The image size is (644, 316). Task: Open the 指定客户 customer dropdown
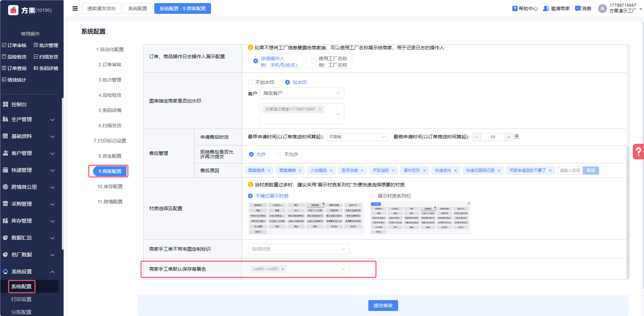[302, 93]
